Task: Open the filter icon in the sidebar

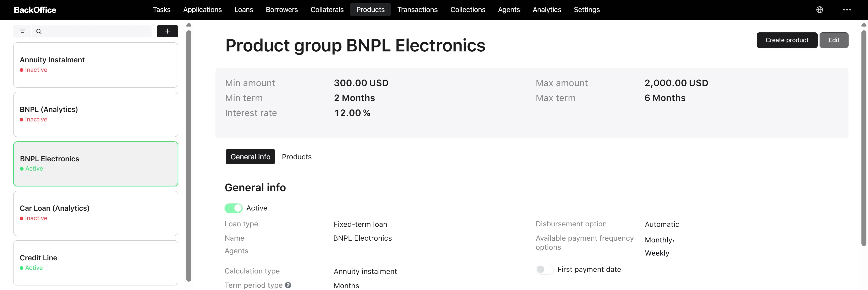Action: pyautogui.click(x=22, y=31)
